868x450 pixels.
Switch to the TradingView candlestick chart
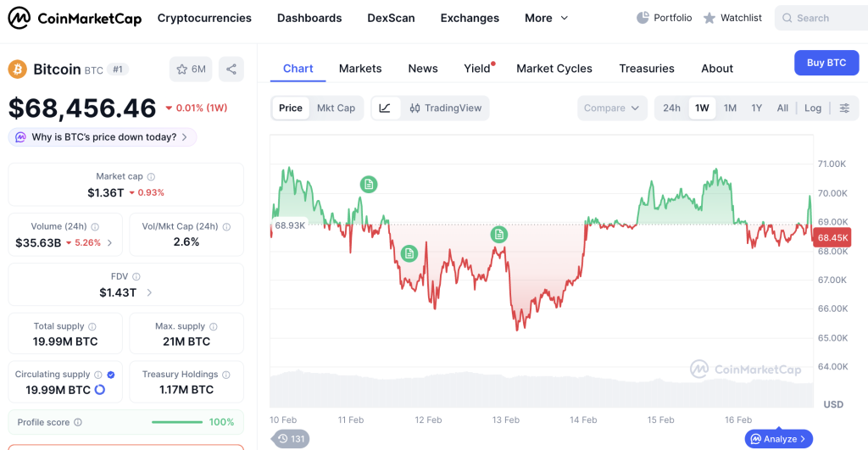pos(446,108)
